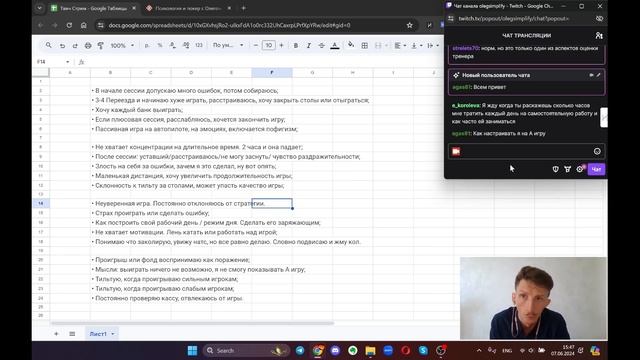Open the fill color paint bucket
This screenshot has width=640, height=360.
pos(351,45)
